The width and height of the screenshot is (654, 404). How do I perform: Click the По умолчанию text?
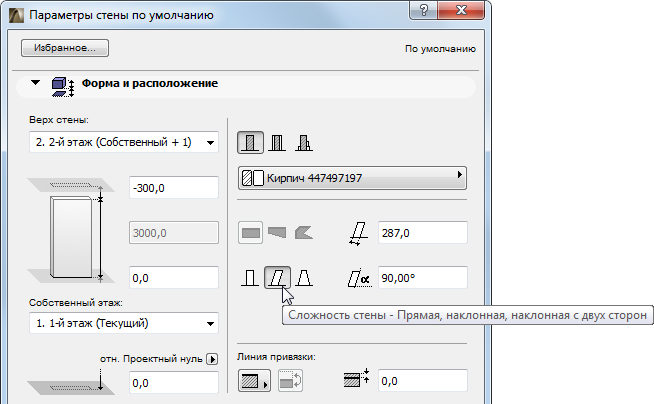tap(440, 49)
